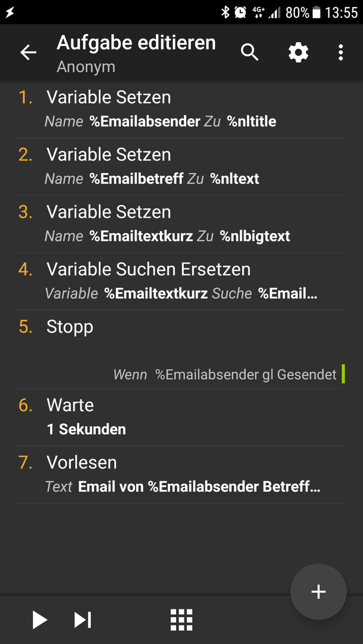Open task settings via the gear icon
Image resolution: width=363 pixels, height=644 pixels.
(299, 52)
